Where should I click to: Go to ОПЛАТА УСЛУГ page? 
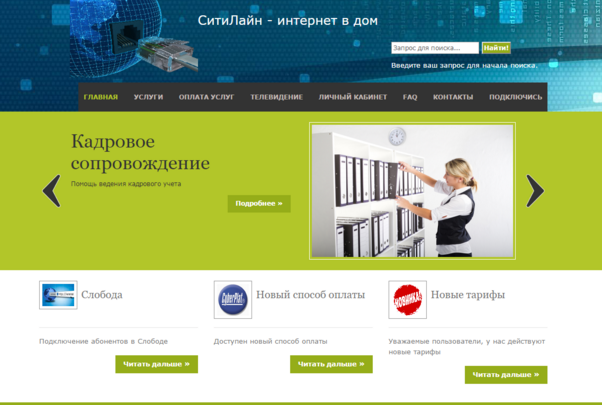tap(206, 97)
